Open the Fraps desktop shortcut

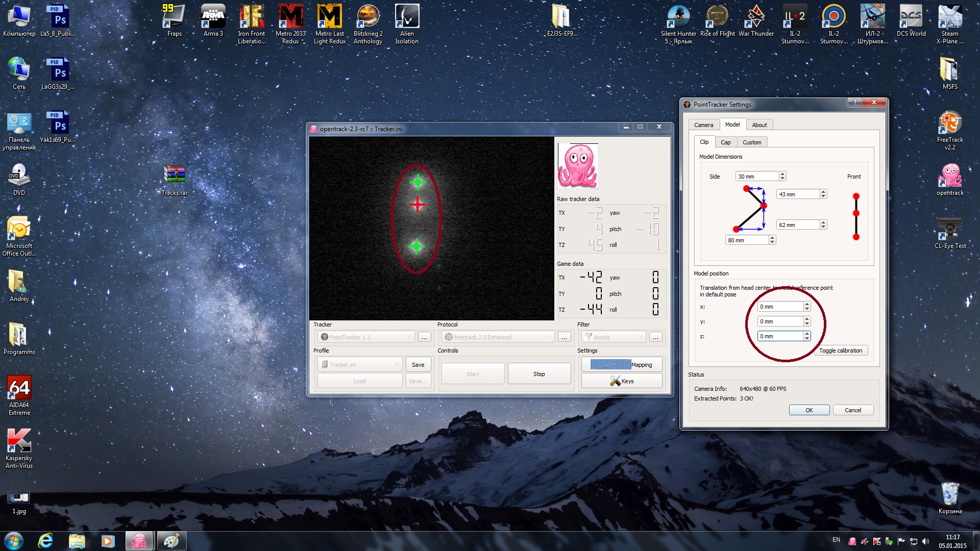click(x=174, y=20)
